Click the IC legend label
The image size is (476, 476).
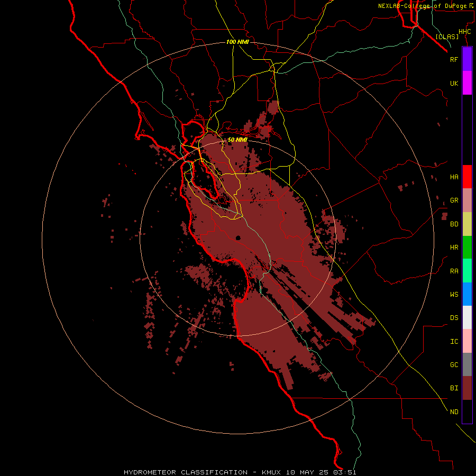[x=454, y=342]
